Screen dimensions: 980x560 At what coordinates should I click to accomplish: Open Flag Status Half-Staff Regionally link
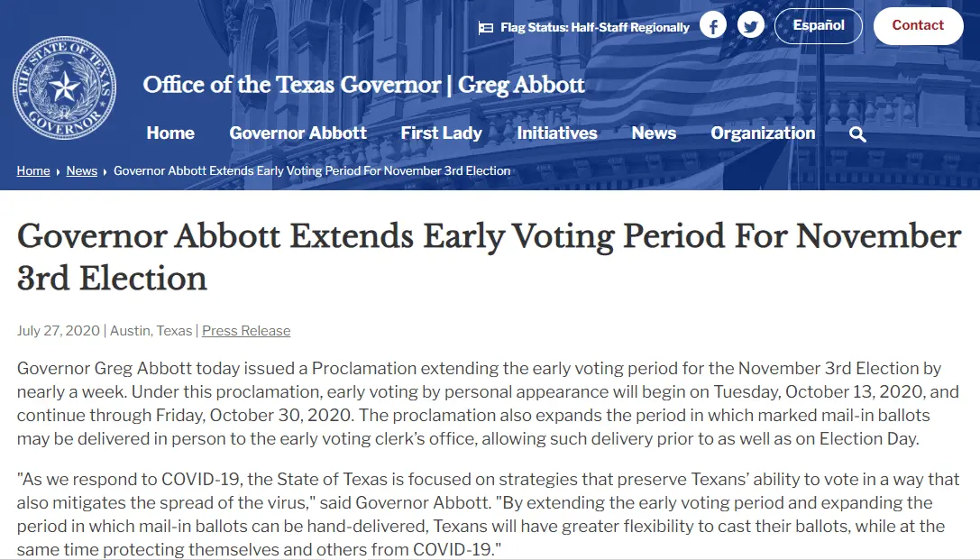pos(595,28)
